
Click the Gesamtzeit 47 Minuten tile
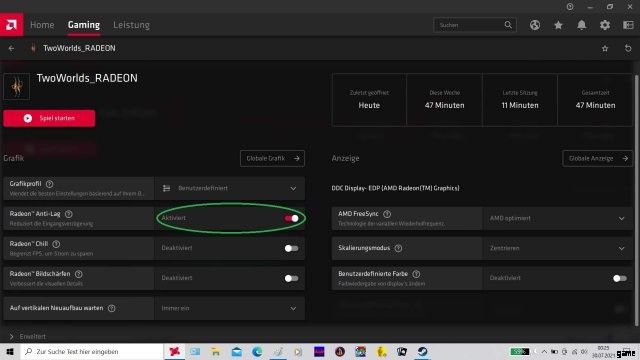click(595, 100)
